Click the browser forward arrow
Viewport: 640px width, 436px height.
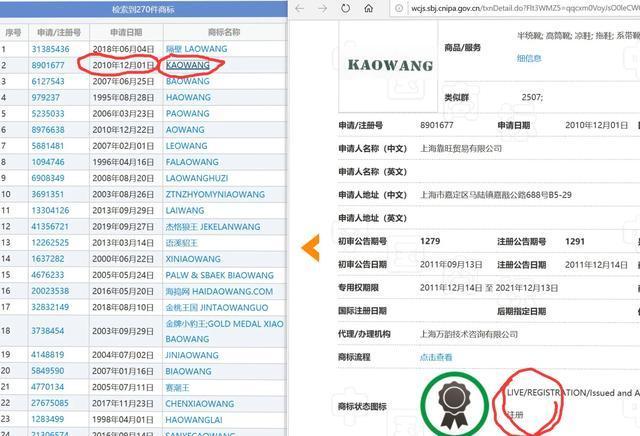(322, 9)
